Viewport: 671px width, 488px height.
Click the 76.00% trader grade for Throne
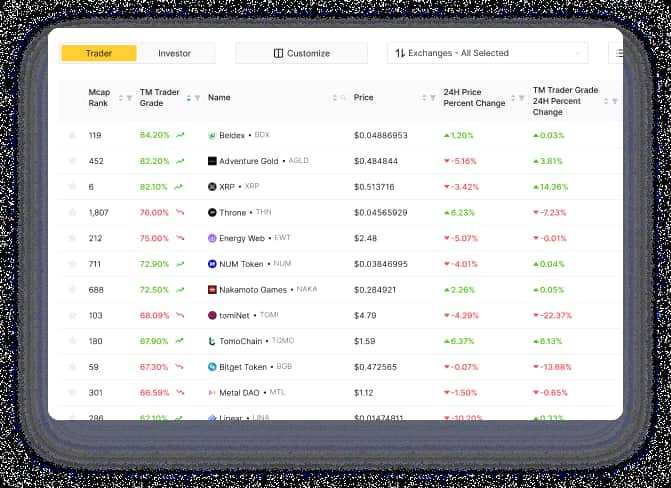click(x=154, y=212)
